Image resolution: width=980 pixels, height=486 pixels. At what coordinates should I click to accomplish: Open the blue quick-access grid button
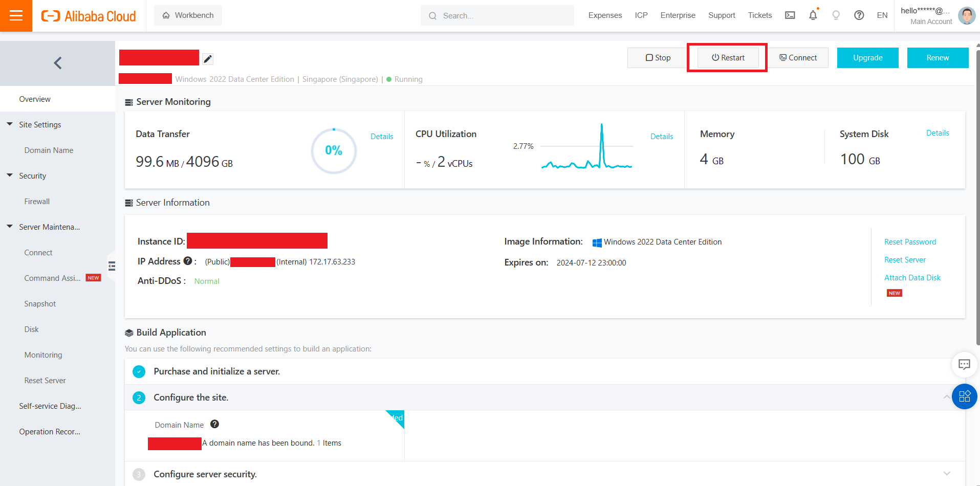(964, 396)
